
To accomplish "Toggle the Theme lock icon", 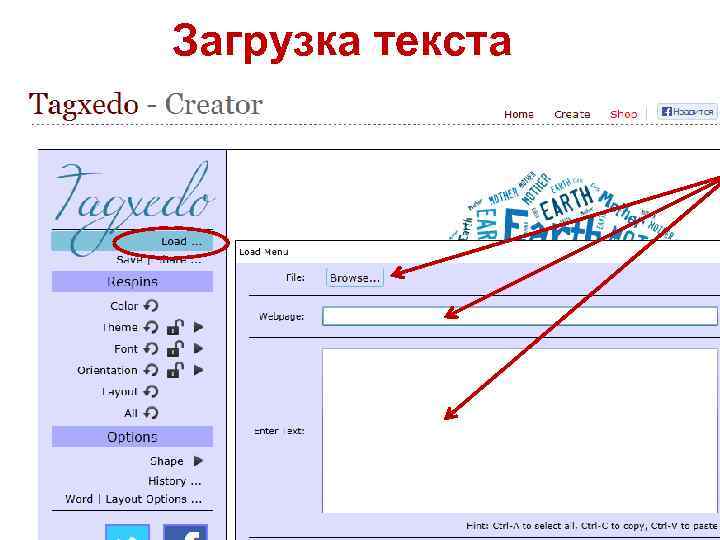I will click(175, 327).
